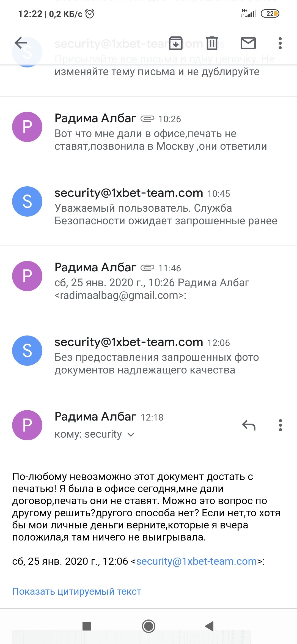Reply to the 12:18 message

click(249, 425)
